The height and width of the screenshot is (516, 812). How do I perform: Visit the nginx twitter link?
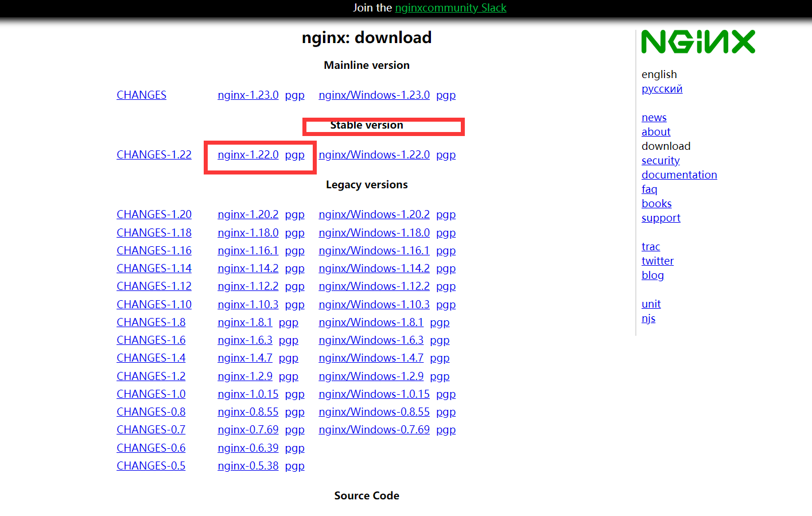pyautogui.click(x=658, y=261)
